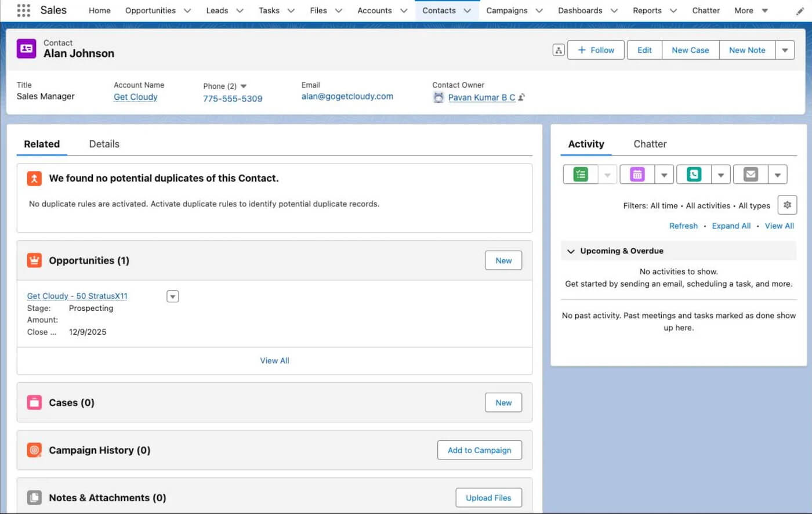The width and height of the screenshot is (812, 514).
Task: Click the view contact hierarchy icon
Action: (x=558, y=50)
